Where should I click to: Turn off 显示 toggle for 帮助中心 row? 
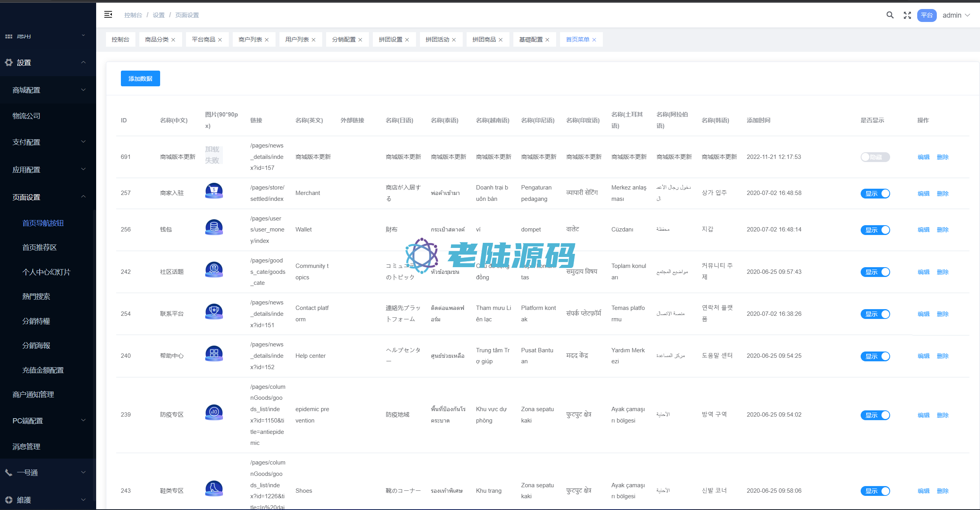(875, 356)
